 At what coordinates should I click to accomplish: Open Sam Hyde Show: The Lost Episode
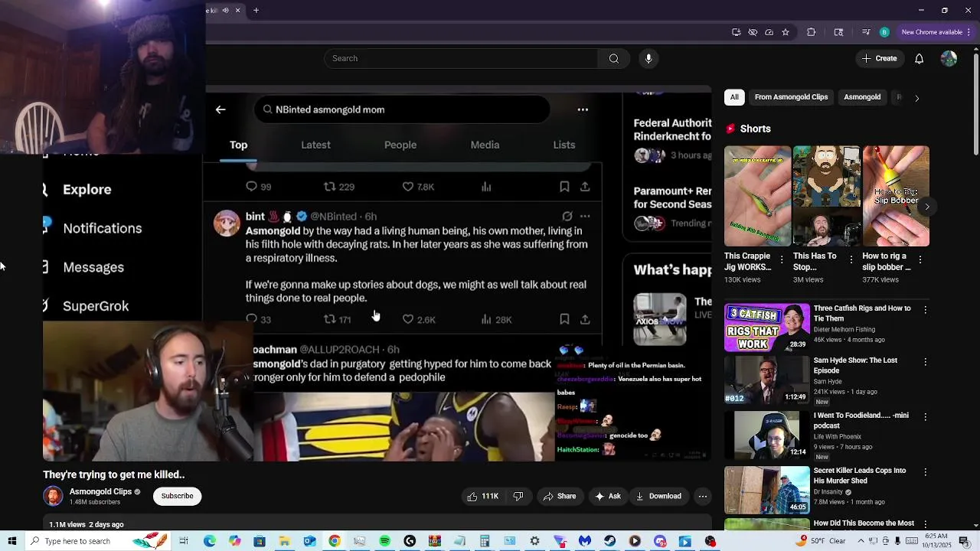tap(855, 365)
